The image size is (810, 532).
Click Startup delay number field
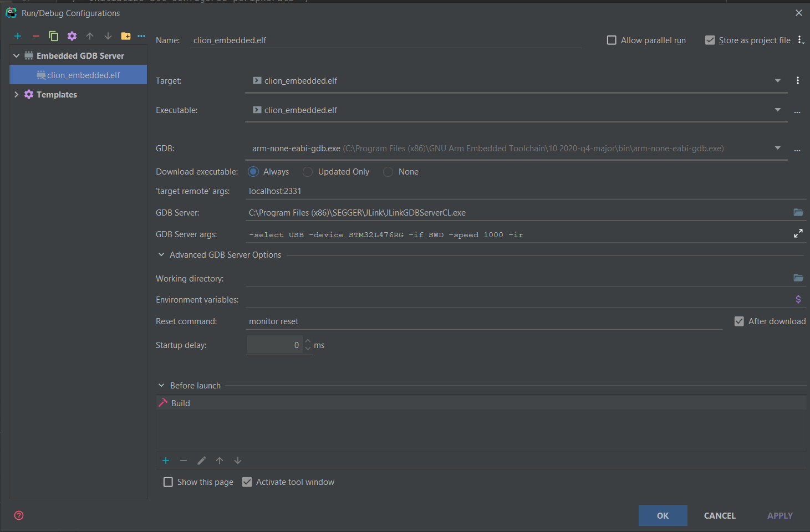pos(274,345)
